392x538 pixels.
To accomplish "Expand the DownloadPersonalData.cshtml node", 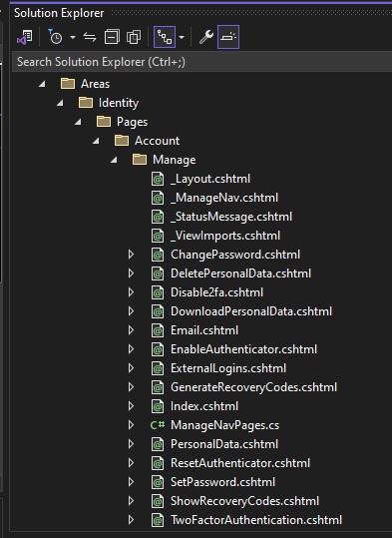I will tap(131, 311).
